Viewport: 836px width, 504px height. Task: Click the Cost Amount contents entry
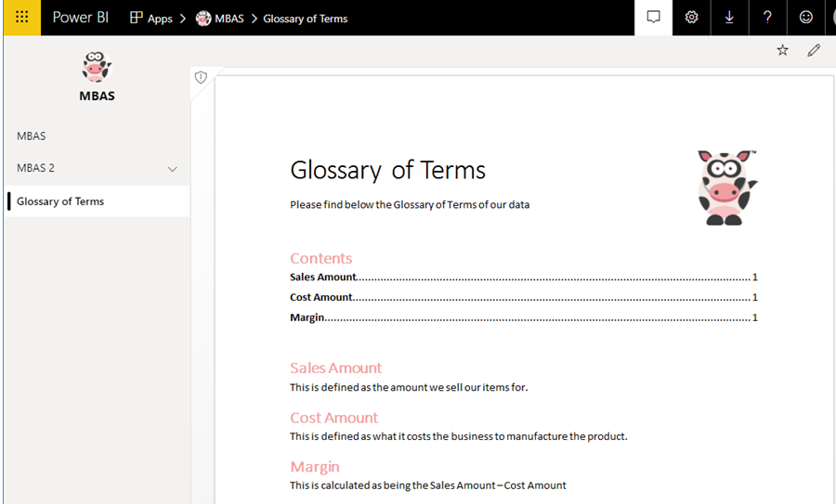pos(524,297)
